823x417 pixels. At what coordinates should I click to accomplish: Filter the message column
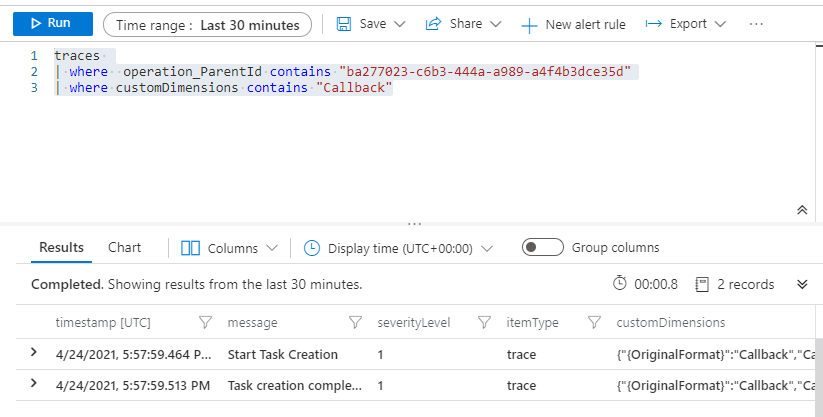pyautogui.click(x=354, y=323)
